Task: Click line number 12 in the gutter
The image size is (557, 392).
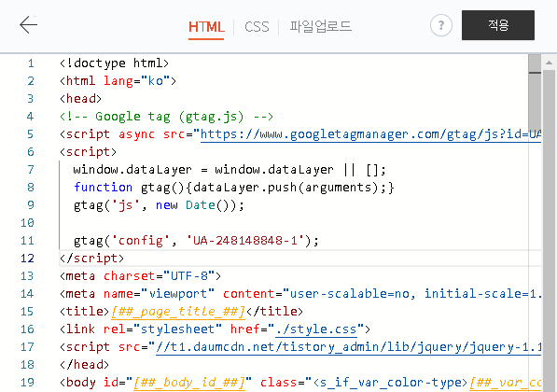Action: coord(27,259)
